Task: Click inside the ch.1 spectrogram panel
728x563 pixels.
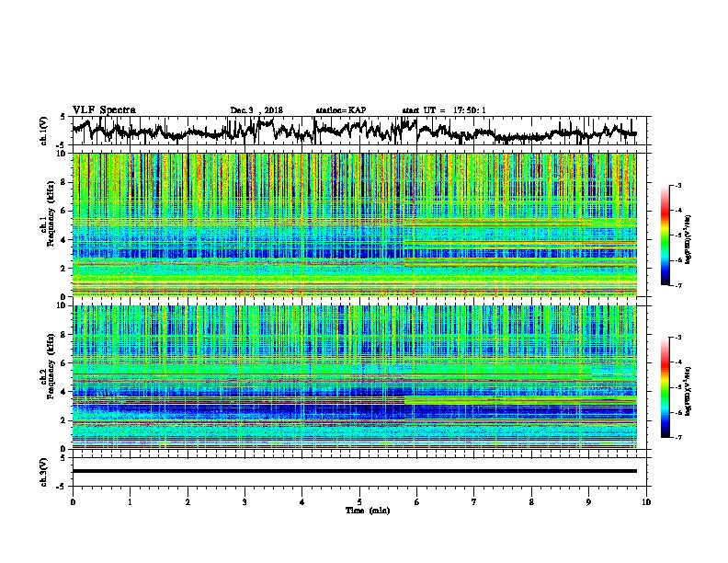Action: point(354,224)
